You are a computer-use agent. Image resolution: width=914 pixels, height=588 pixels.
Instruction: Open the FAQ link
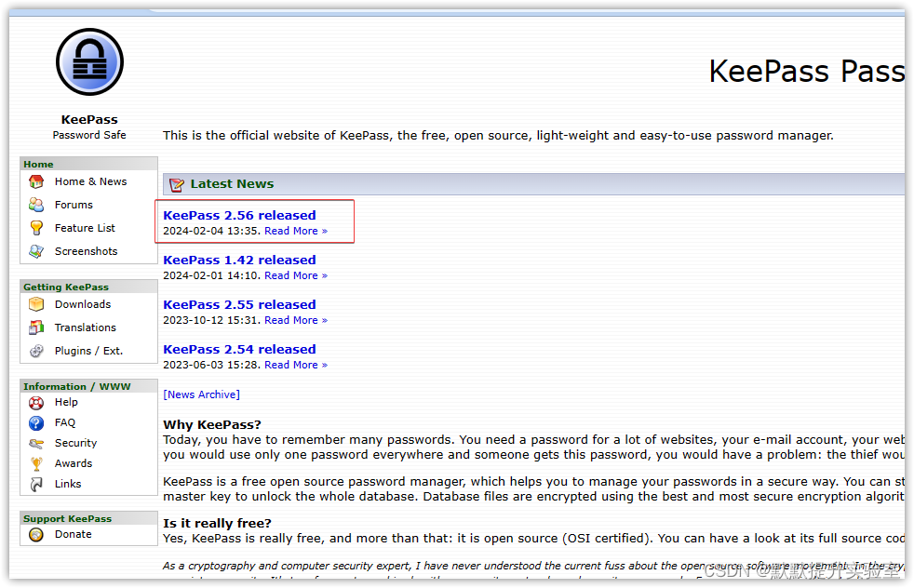[x=65, y=422]
